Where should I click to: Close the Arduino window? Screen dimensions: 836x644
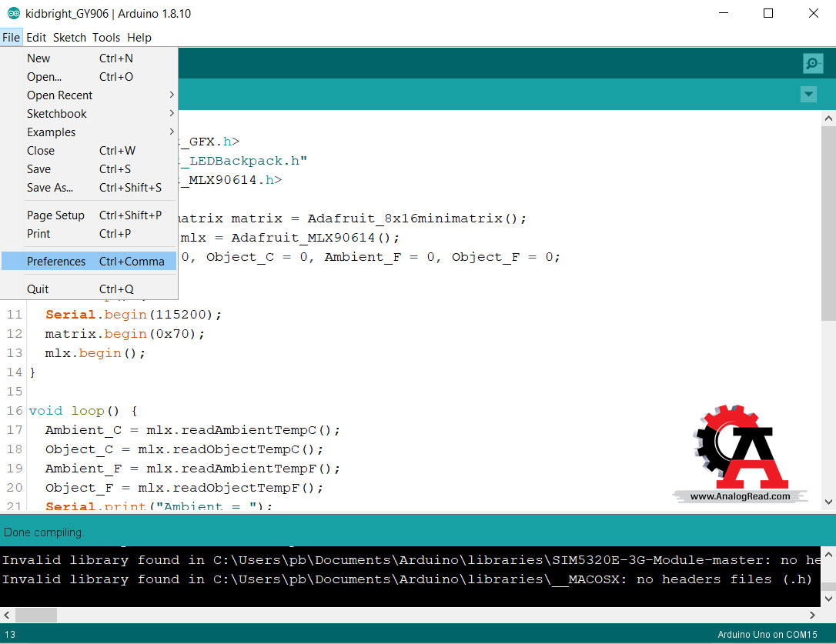(813, 13)
